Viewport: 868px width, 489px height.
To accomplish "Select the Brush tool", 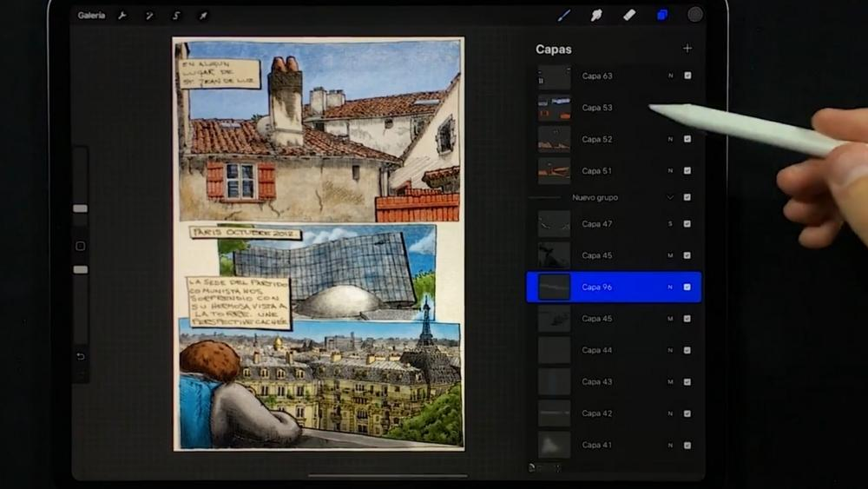I will pyautogui.click(x=564, y=16).
